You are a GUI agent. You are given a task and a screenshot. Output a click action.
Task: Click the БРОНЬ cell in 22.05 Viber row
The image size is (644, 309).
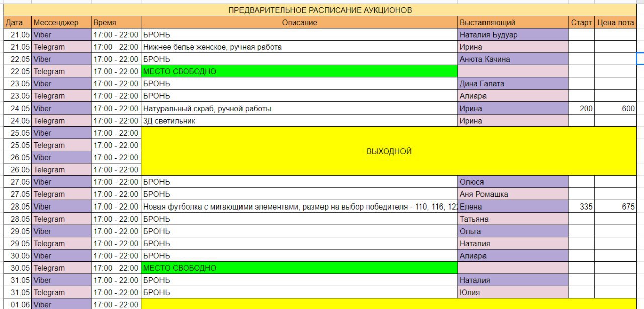pos(299,59)
